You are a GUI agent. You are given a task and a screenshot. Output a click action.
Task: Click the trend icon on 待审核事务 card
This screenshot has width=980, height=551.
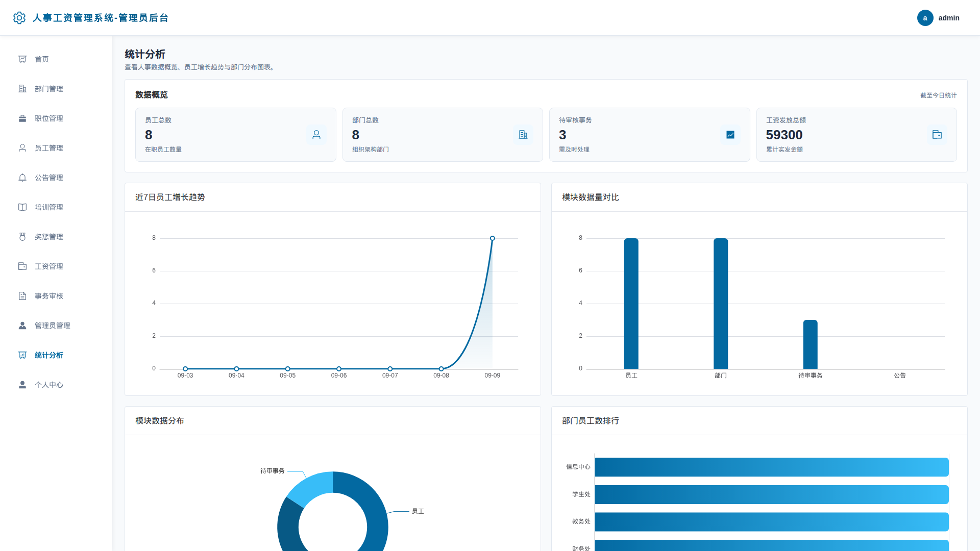tap(730, 135)
